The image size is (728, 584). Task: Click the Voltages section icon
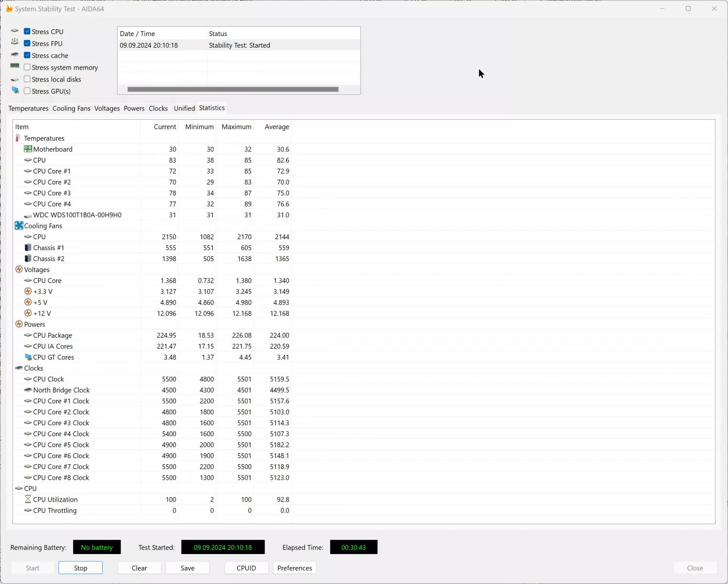point(19,269)
